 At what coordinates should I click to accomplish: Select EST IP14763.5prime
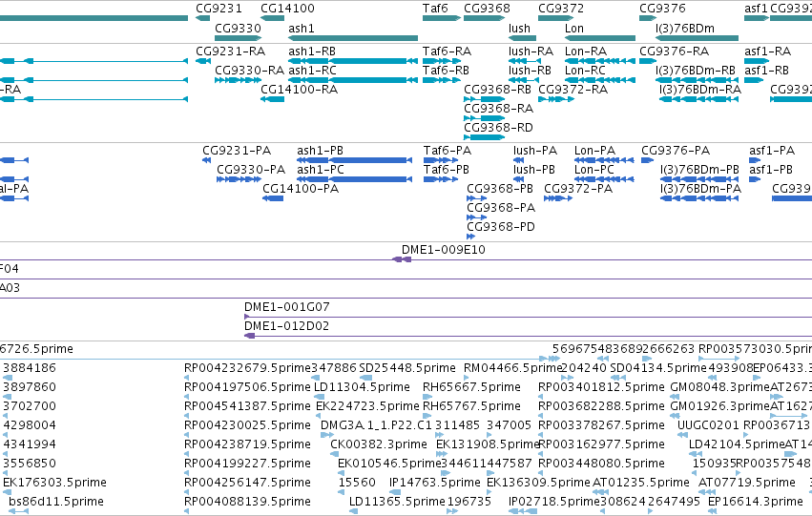click(x=434, y=483)
